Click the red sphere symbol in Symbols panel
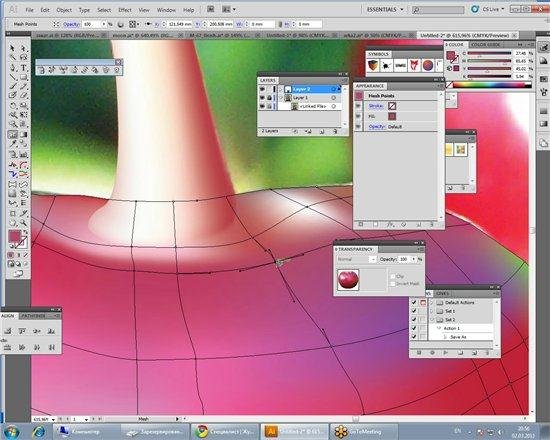 coord(428,65)
